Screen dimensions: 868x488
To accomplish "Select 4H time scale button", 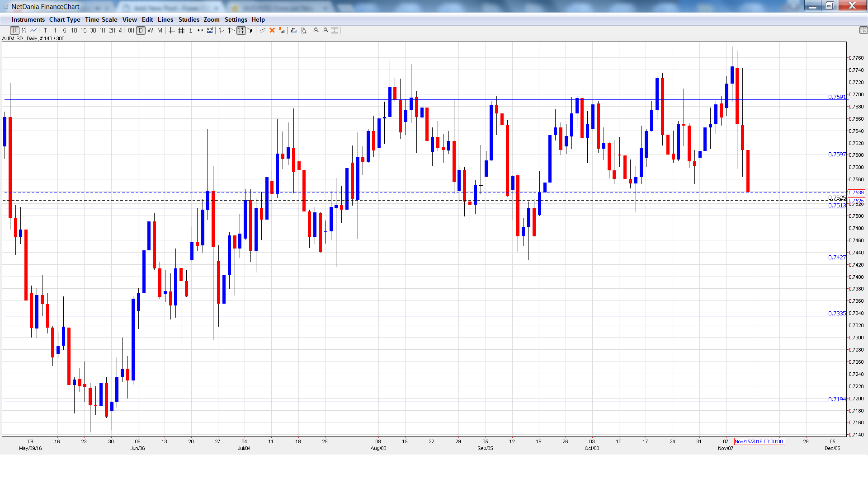I will pos(122,31).
